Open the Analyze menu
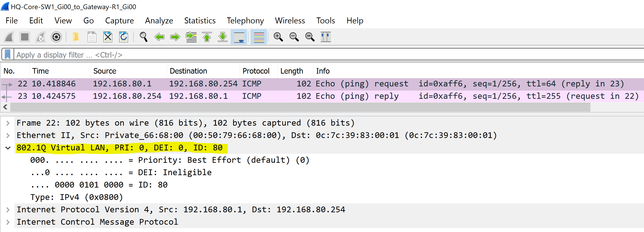The image size is (644, 232). pos(159,21)
